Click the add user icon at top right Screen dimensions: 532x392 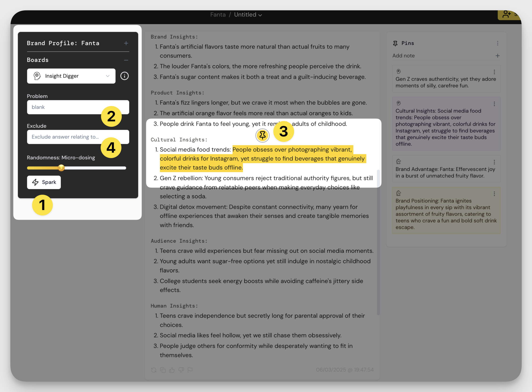(x=506, y=14)
